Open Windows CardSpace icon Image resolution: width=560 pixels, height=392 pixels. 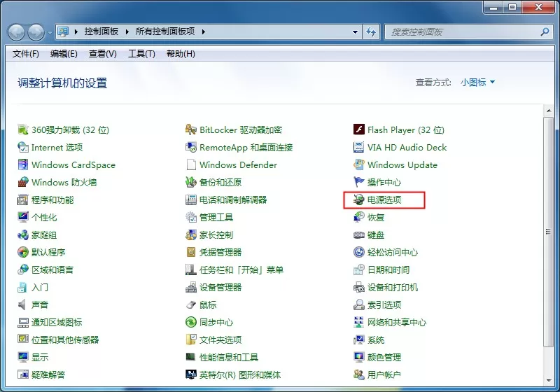pos(23,164)
